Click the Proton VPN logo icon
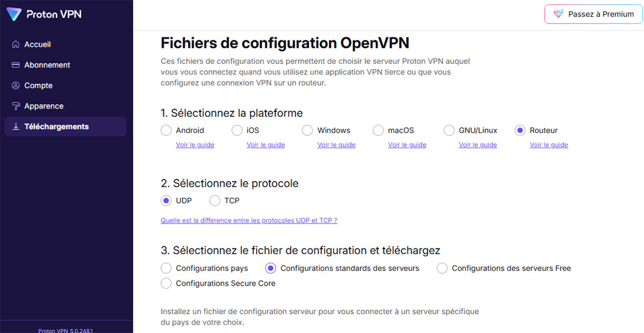 [x=13, y=14]
